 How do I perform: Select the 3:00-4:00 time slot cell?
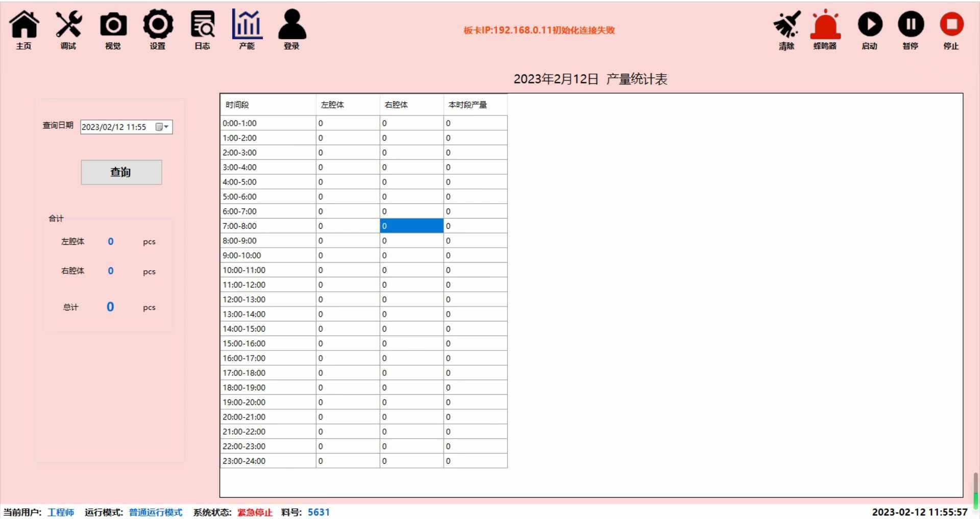point(268,167)
